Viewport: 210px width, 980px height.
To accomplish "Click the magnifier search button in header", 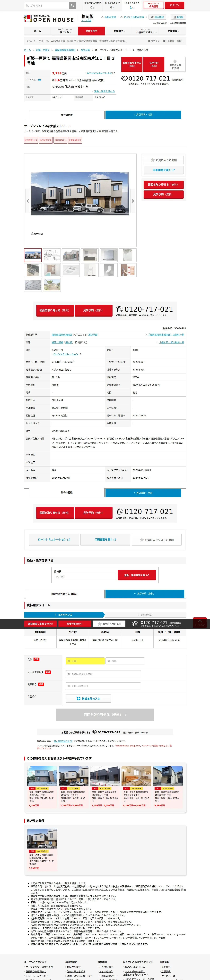I will 72,5.
